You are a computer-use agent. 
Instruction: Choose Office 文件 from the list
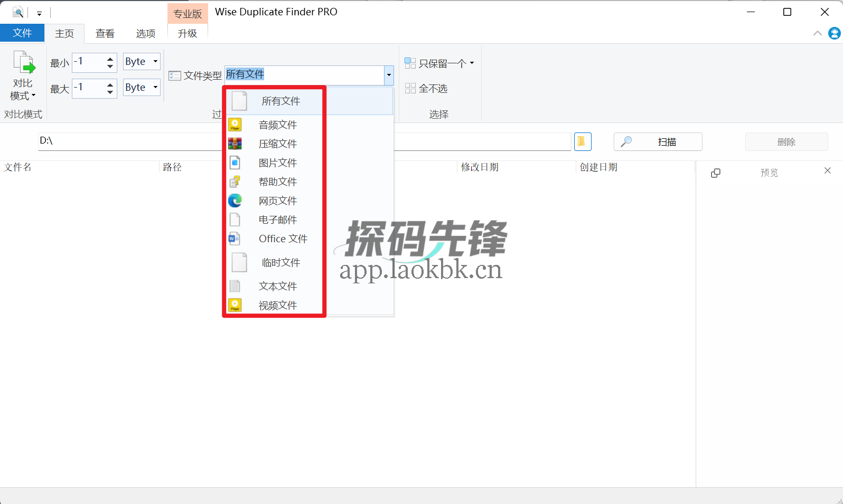310,239
